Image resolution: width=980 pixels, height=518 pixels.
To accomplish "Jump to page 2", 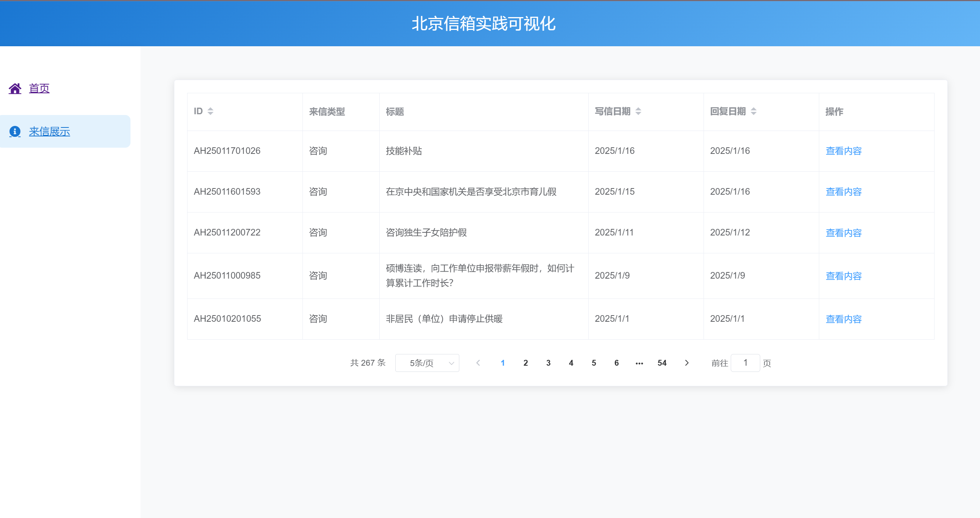I will click(x=525, y=363).
